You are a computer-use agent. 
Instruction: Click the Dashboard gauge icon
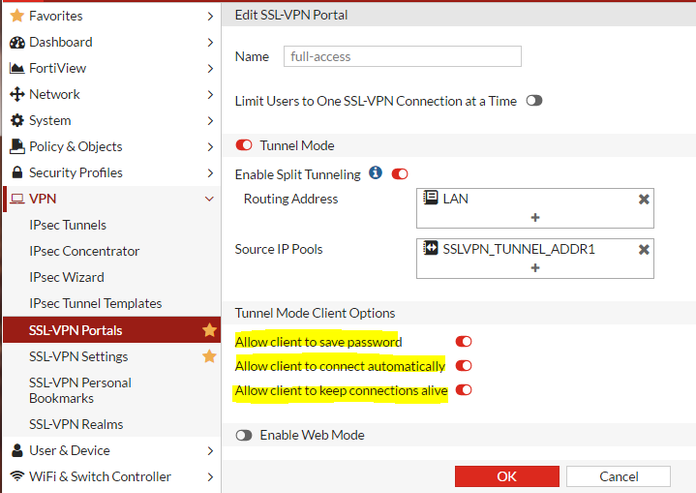(17, 42)
